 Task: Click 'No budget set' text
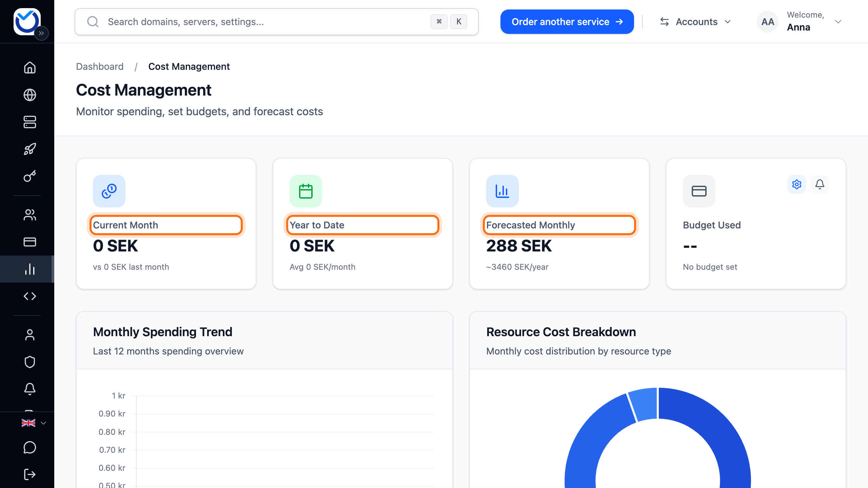710,267
